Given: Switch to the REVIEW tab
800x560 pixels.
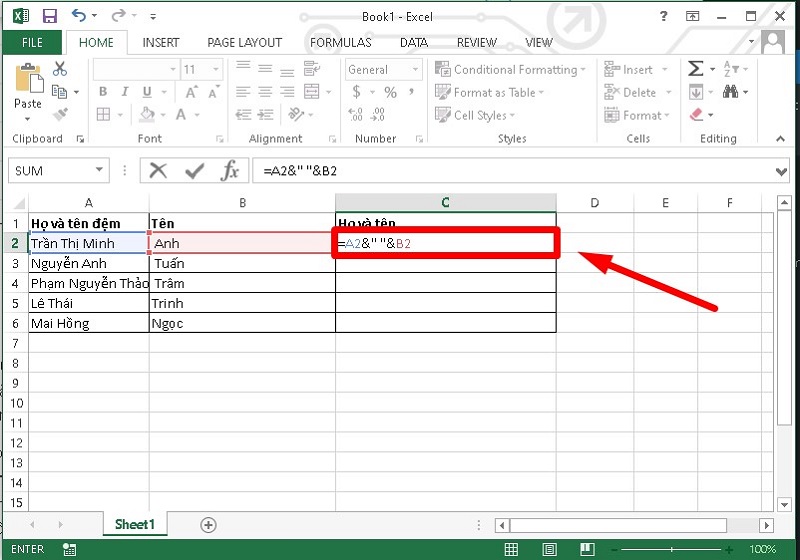Looking at the screenshot, I should 477,42.
